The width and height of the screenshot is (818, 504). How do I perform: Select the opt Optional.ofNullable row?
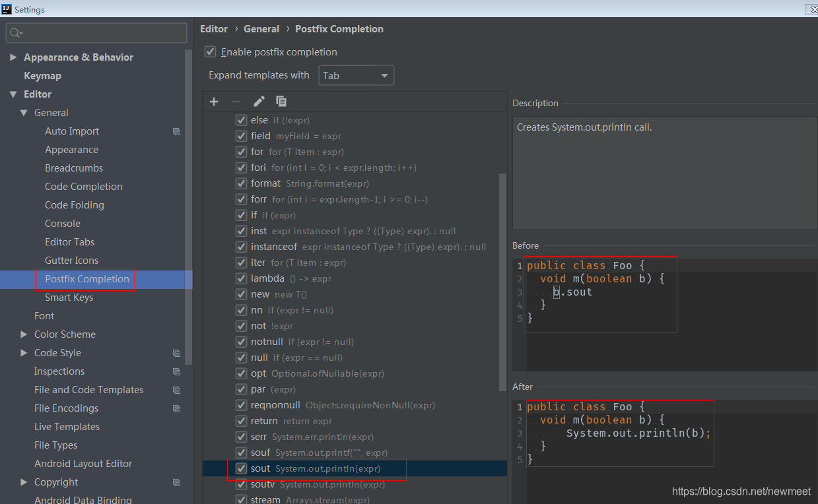click(x=355, y=373)
